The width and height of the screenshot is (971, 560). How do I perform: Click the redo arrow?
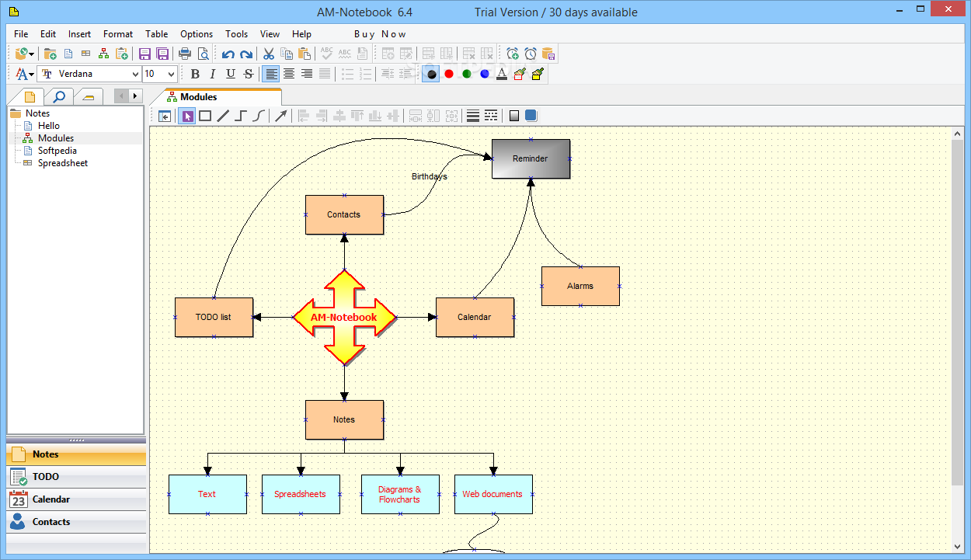(x=245, y=54)
